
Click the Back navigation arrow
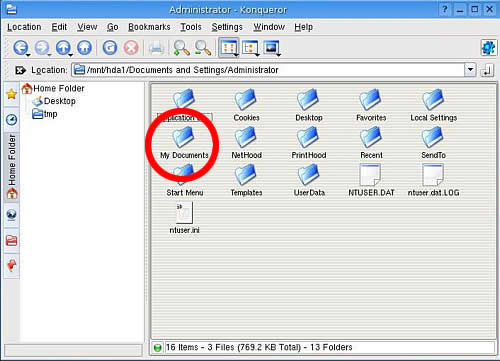point(20,47)
